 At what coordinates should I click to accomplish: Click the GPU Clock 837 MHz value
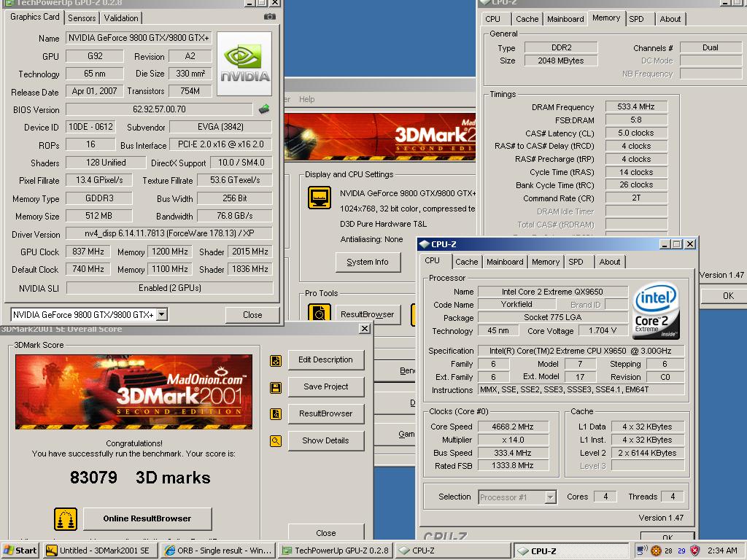[88, 252]
